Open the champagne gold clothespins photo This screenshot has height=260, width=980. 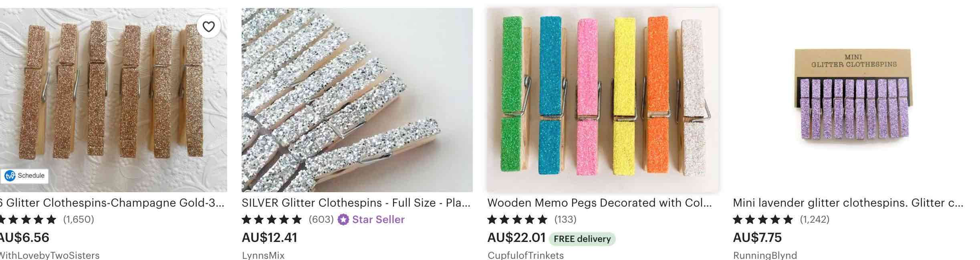click(113, 100)
